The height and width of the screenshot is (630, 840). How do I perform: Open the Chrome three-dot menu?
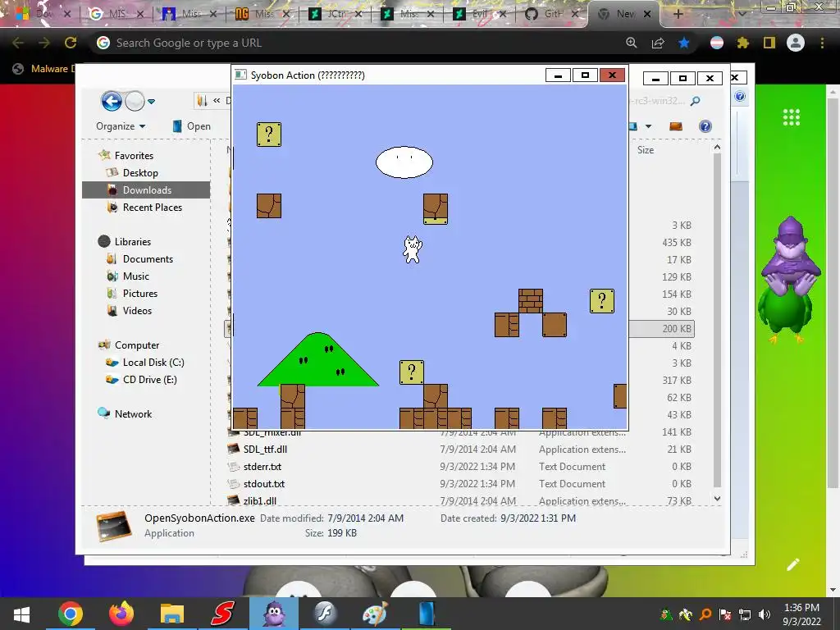[822, 43]
